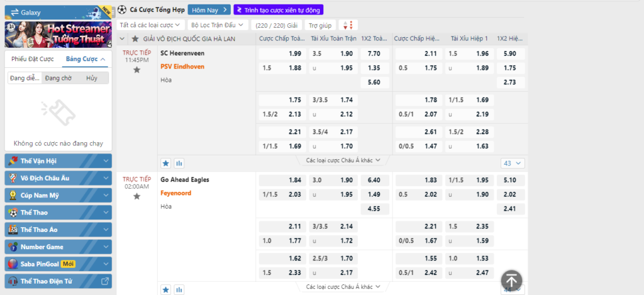Viewport: 644px width, 295px height.
Task: Expand Các loại cược Châu Á khác for Heerenveen
Action: [343, 160]
